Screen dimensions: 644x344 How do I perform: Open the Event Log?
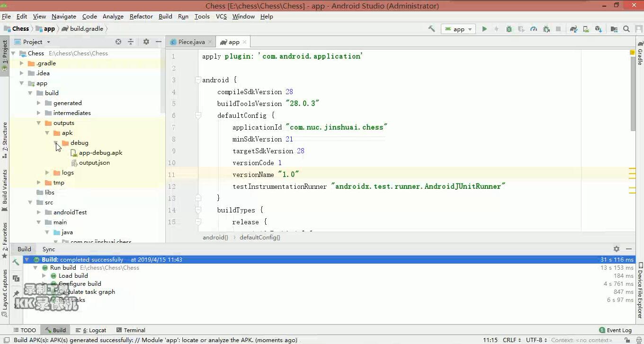pyautogui.click(x=616, y=330)
